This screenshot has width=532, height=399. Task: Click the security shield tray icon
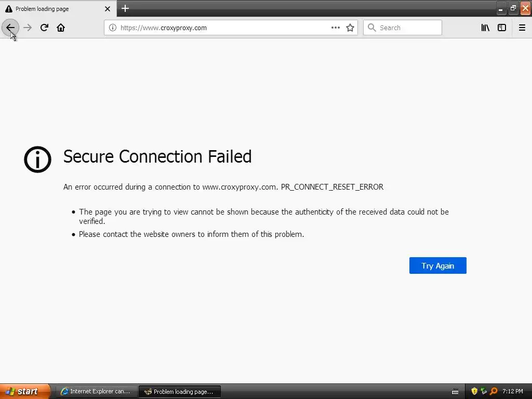pos(474,391)
